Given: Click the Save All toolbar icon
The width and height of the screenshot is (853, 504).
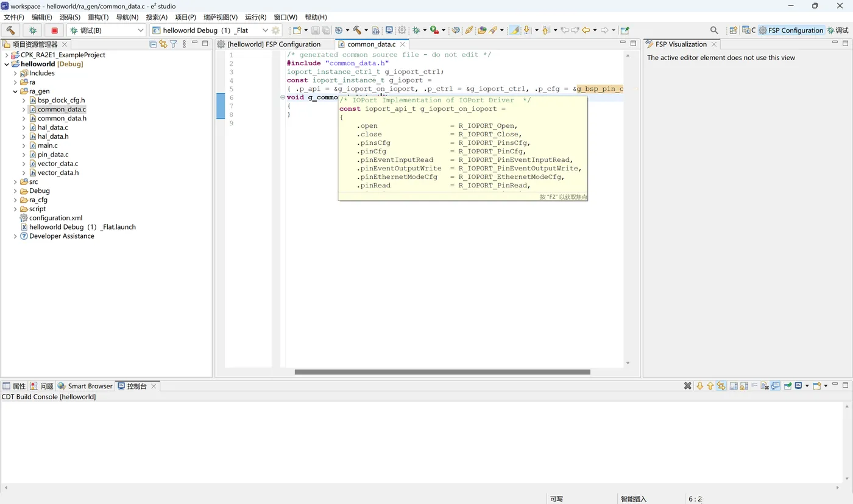Looking at the screenshot, I should 326,30.
